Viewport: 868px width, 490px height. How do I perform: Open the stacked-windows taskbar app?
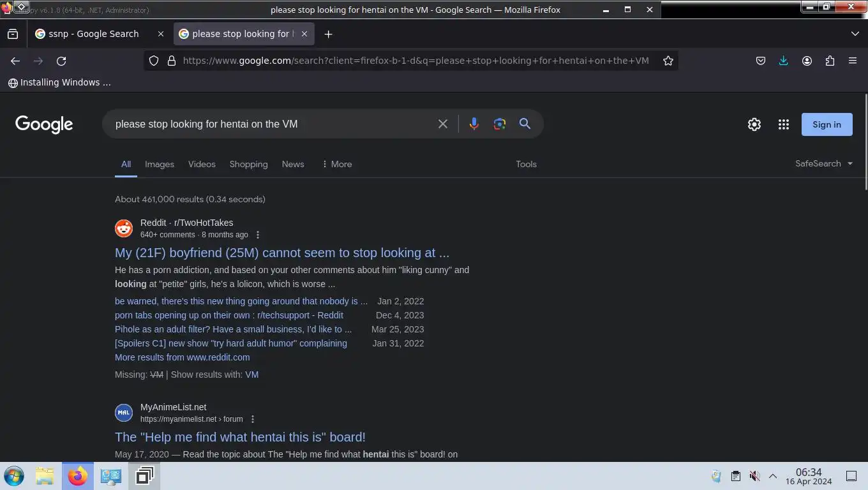[x=144, y=476]
